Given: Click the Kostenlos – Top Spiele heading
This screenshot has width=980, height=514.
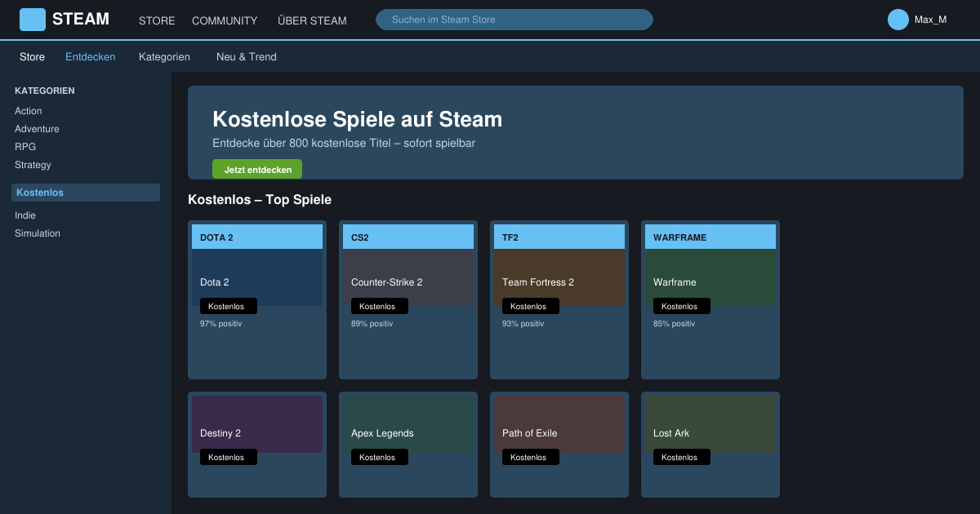Looking at the screenshot, I should (260, 200).
